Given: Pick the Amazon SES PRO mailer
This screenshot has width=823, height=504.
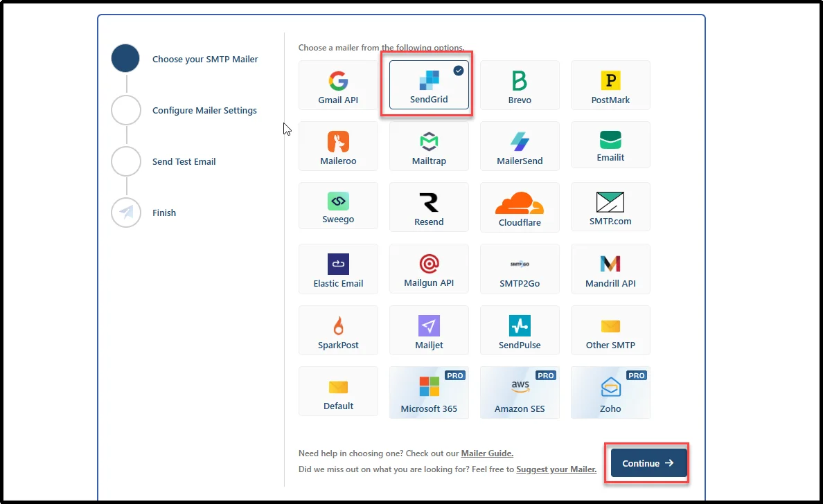Looking at the screenshot, I should click(x=520, y=393).
